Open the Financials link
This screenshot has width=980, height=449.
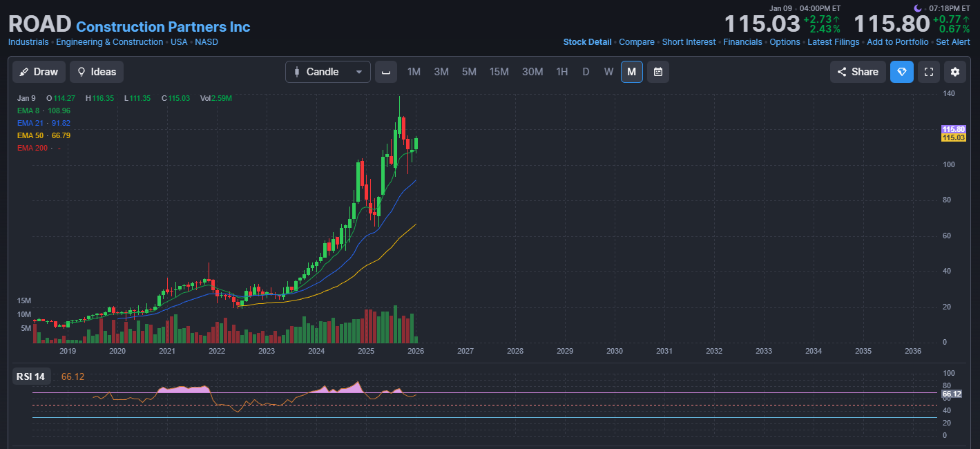pos(742,42)
